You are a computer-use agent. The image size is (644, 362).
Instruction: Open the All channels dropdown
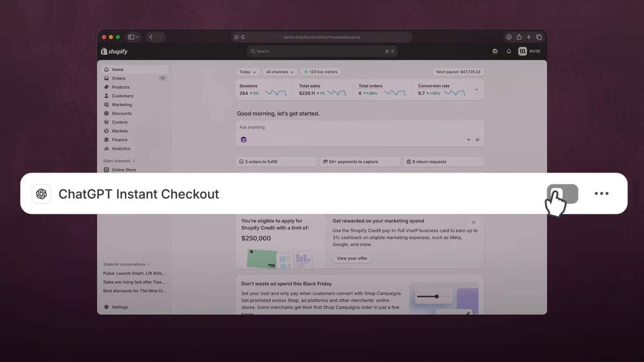(x=280, y=72)
